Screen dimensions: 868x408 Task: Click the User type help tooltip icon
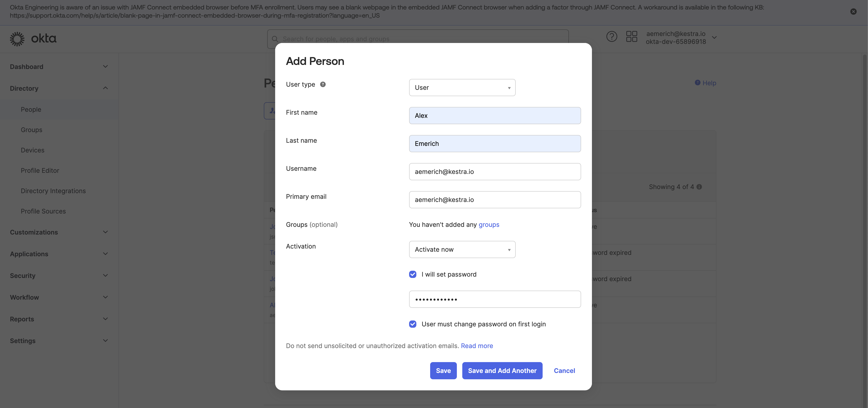(323, 85)
